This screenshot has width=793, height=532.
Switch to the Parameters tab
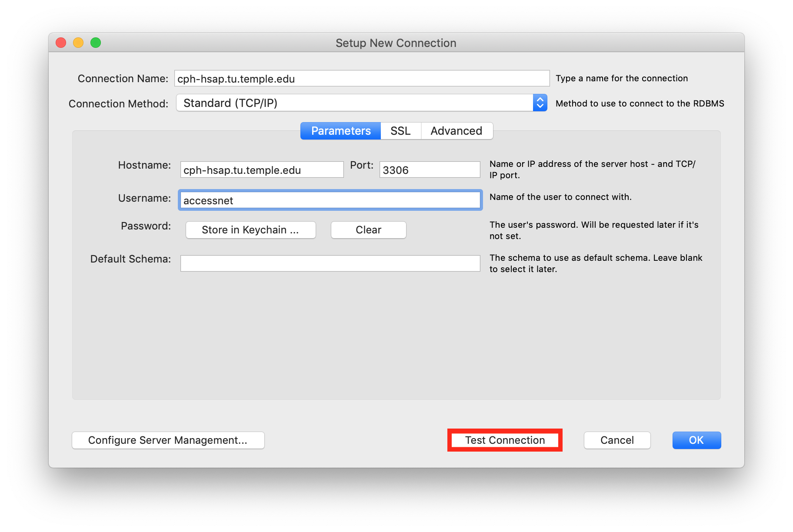pos(341,131)
